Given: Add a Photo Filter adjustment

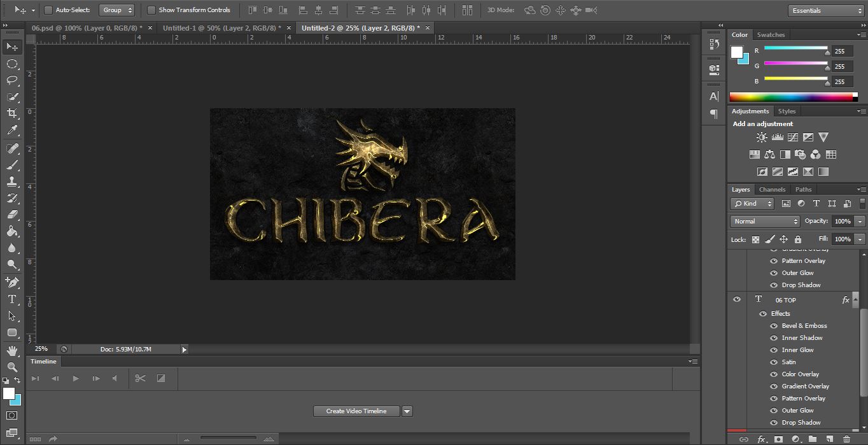Looking at the screenshot, I should tap(801, 154).
